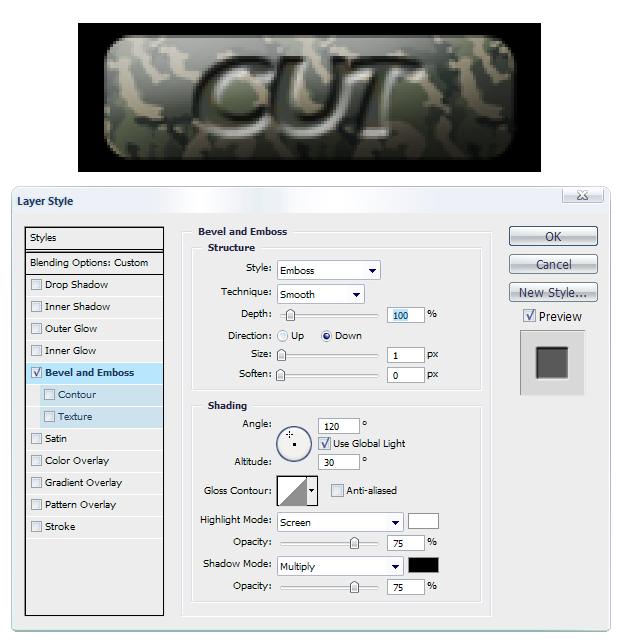Click the Highlight Opacity value field
625x644 pixels.
coord(405,543)
